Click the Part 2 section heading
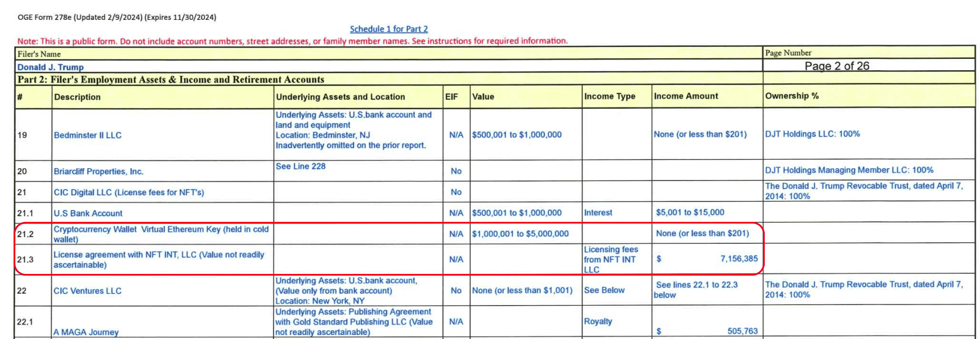 171,80
